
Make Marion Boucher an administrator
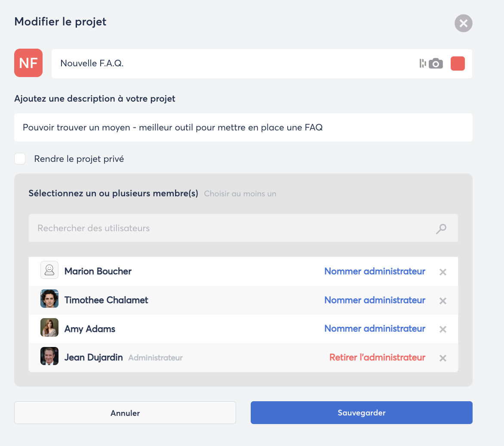click(375, 271)
